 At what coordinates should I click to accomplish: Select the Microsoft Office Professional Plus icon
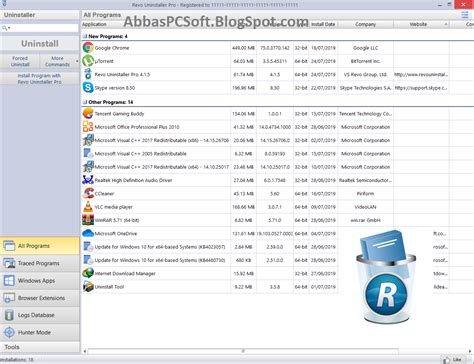point(88,127)
